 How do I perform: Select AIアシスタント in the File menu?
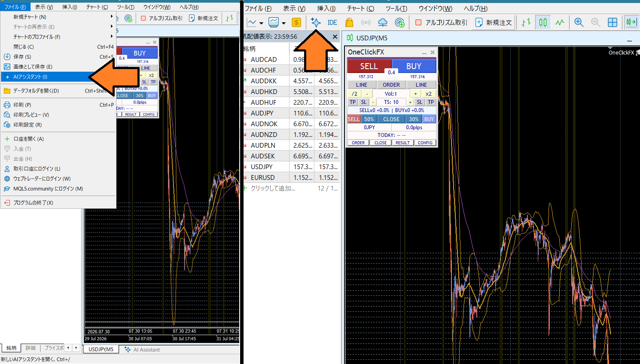pos(58,77)
